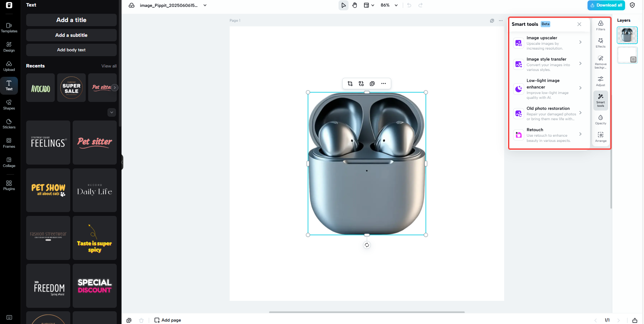
Task: Open the 86% zoom level dropdown
Action: (389, 5)
